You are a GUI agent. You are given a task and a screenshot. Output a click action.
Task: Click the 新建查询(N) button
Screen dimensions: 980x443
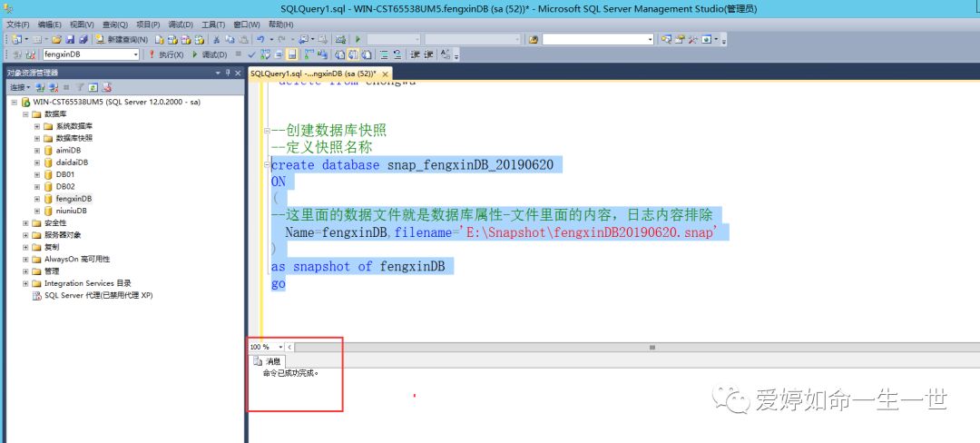pos(122,39)
